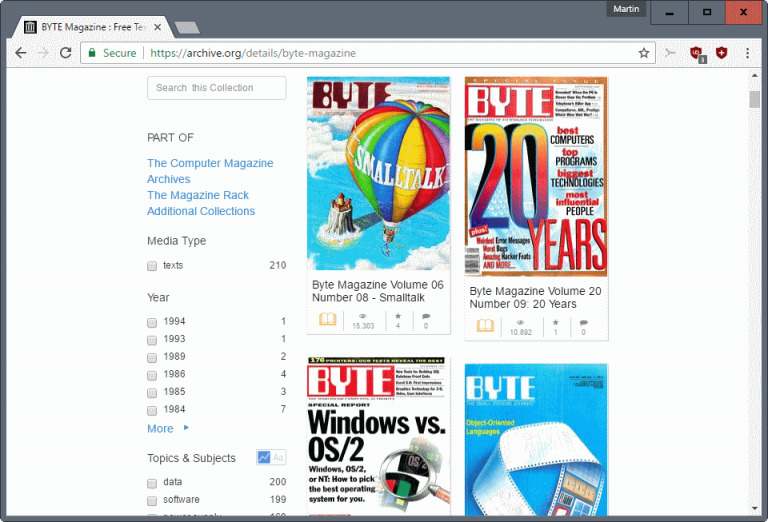Check the 1984 year filter
The width and height of the screenshot is (768, 522).
tap(152, 410)
